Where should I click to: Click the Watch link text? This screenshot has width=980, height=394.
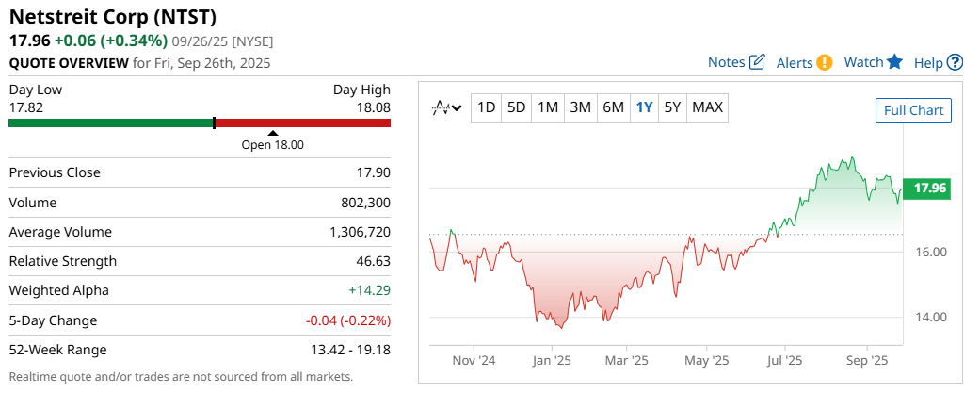point(863,62)
